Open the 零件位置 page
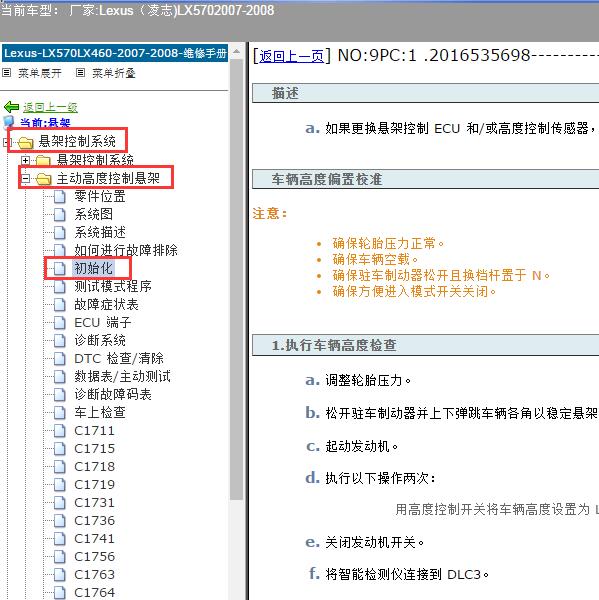 pyautogui.click(x=100, y=196)
